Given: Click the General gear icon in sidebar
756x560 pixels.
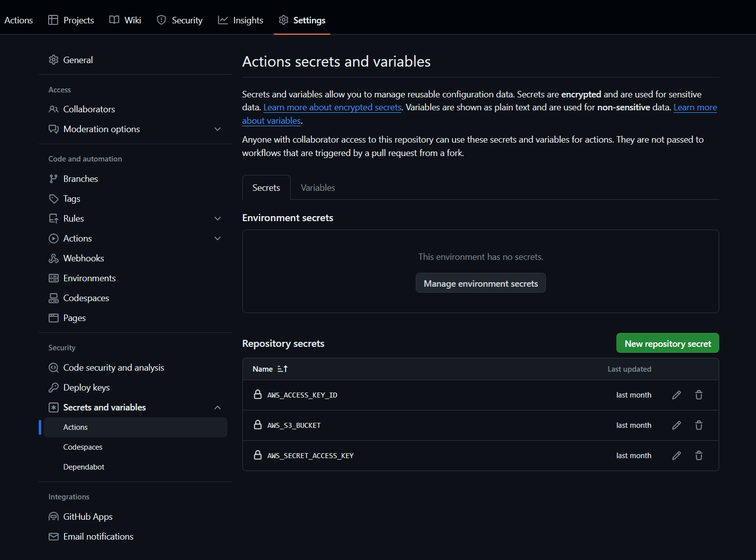Looking at the screenshot, I should pos(54,60).
